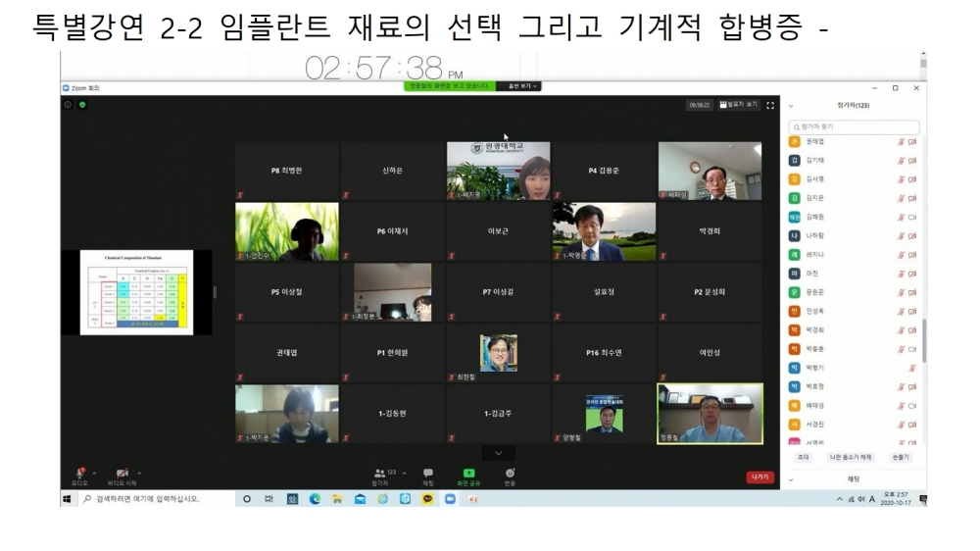The width and height of the screenshot is (980, 551).
Task: Open participants (참가자) icon showing 123
Action: 378,475
